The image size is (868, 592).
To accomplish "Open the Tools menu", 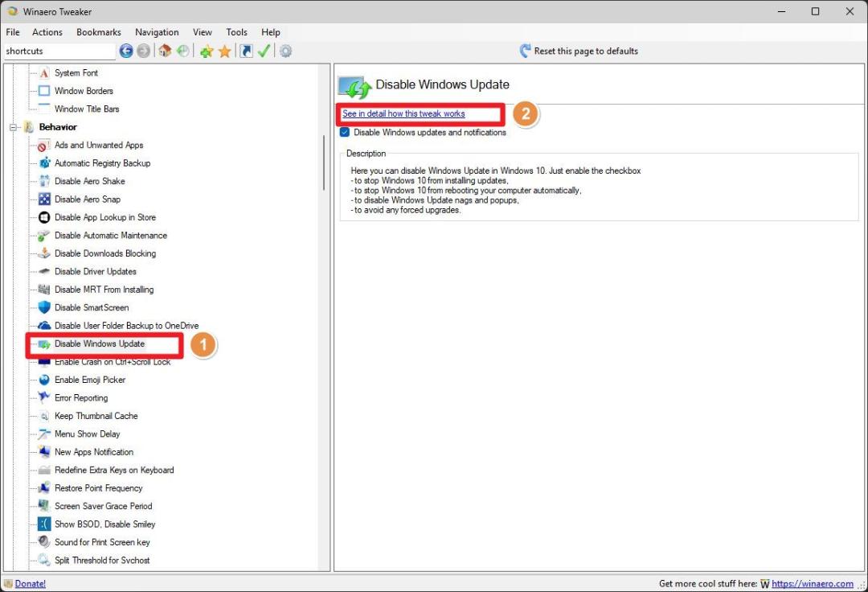I will coord(236,32).
